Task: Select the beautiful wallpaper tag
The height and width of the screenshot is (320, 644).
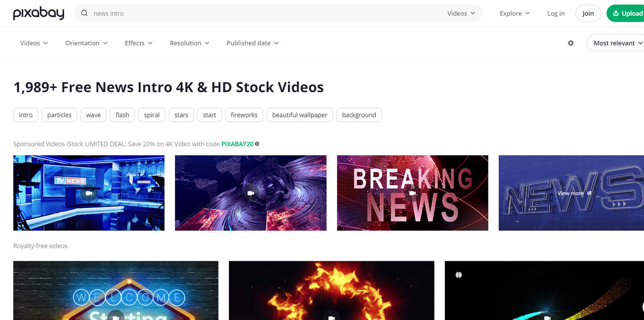Action: click(x=300, y=115)
